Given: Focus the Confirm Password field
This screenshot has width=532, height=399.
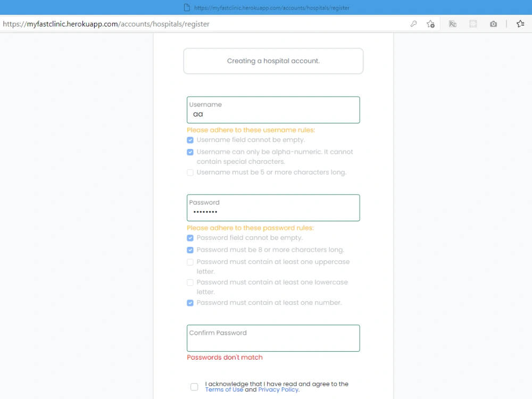Looking at the screenshot, I should (273, 338).
